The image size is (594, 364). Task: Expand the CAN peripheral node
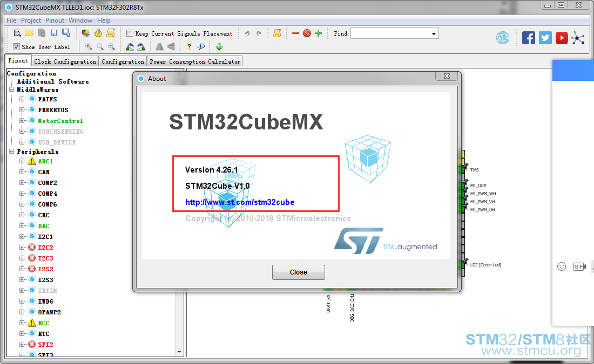point(22,172)
